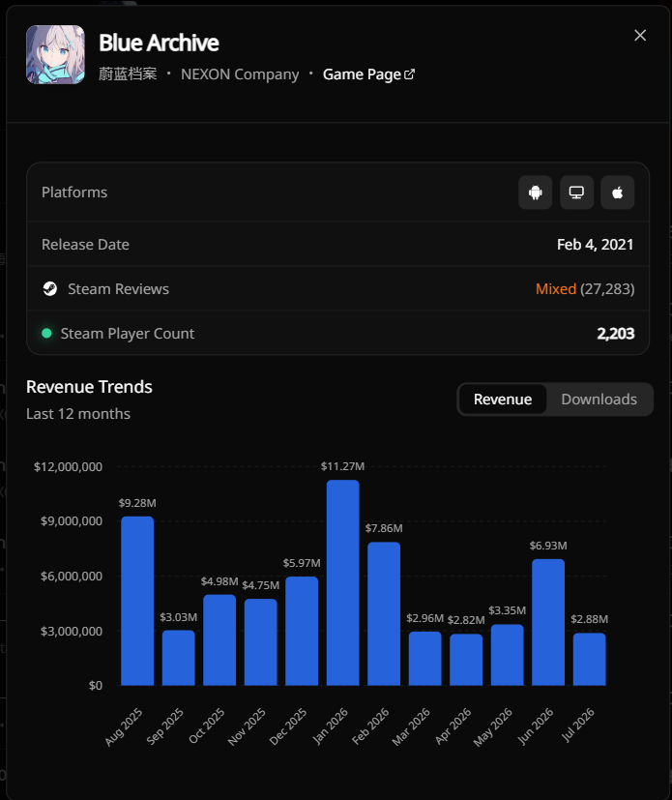Click the Apr 2026 revenue bar
Image resolution: width=672 pixels, height=800 pixels.
(x=466, y=660)
